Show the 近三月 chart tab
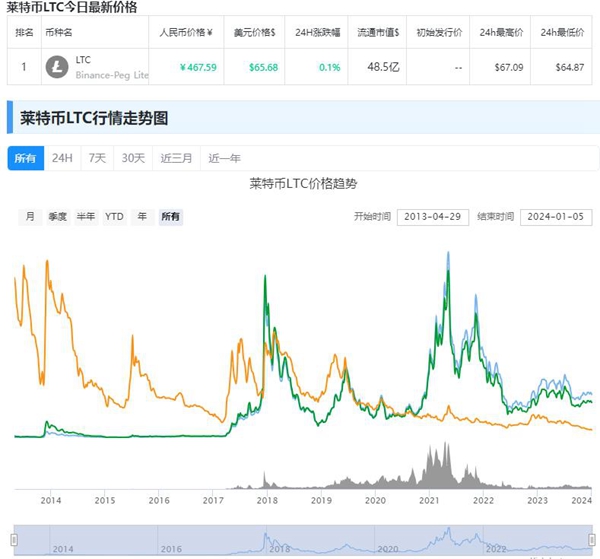This screenshot has height=559, width=600. pos(175,158)
